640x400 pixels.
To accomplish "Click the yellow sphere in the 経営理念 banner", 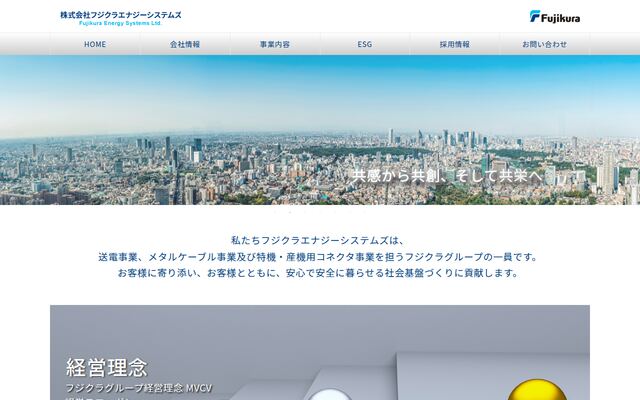I will click(536, 390).
